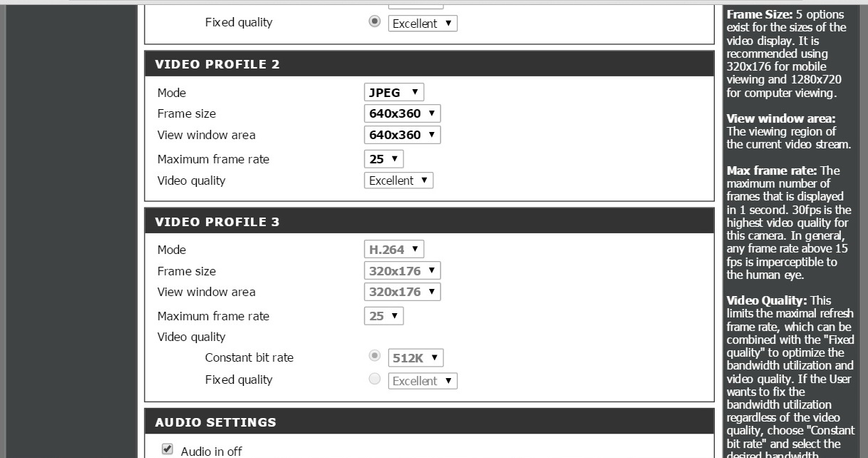Open Video Profile 2 Frame size dropdown
This screenshot has width=868, height=458.
pos(402,113)
